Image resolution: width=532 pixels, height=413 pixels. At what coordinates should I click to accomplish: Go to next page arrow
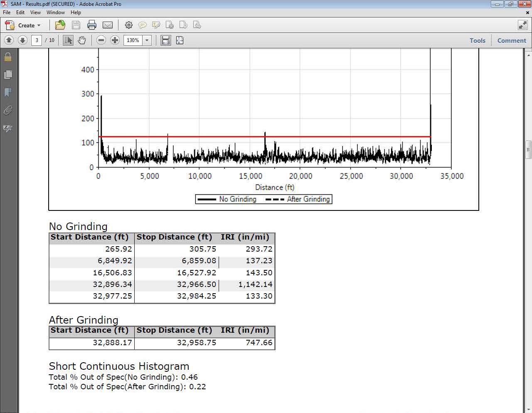[23, 40]
